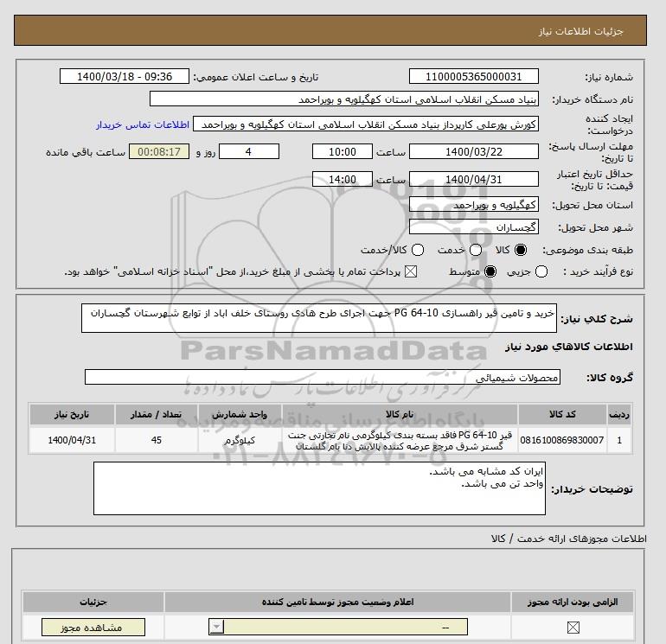Click the اطلاعات کالاهای مورد نیاز heading
Screen dimensions: 666x644
569,347
